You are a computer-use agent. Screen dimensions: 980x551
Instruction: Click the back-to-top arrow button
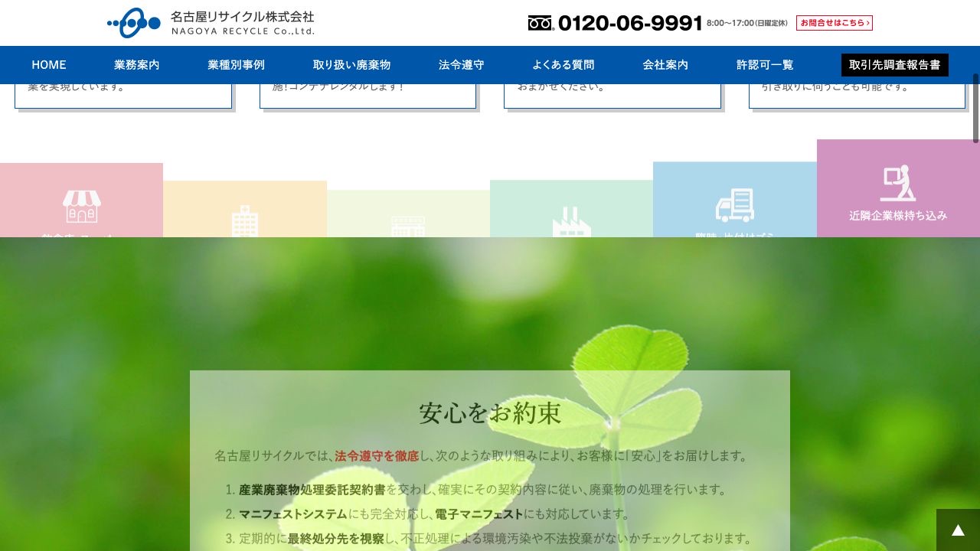tap(958, 530)
